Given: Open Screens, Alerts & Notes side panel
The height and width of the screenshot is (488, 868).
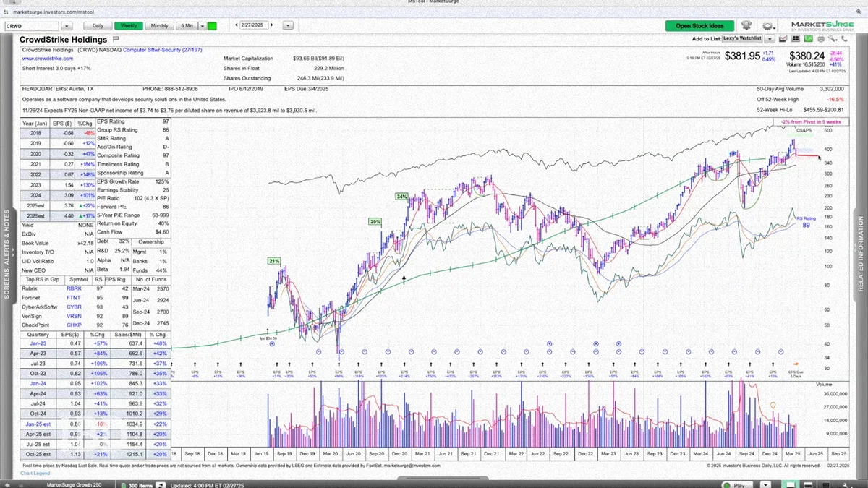Looking at the screenshot, I should (x=7, y=253).
